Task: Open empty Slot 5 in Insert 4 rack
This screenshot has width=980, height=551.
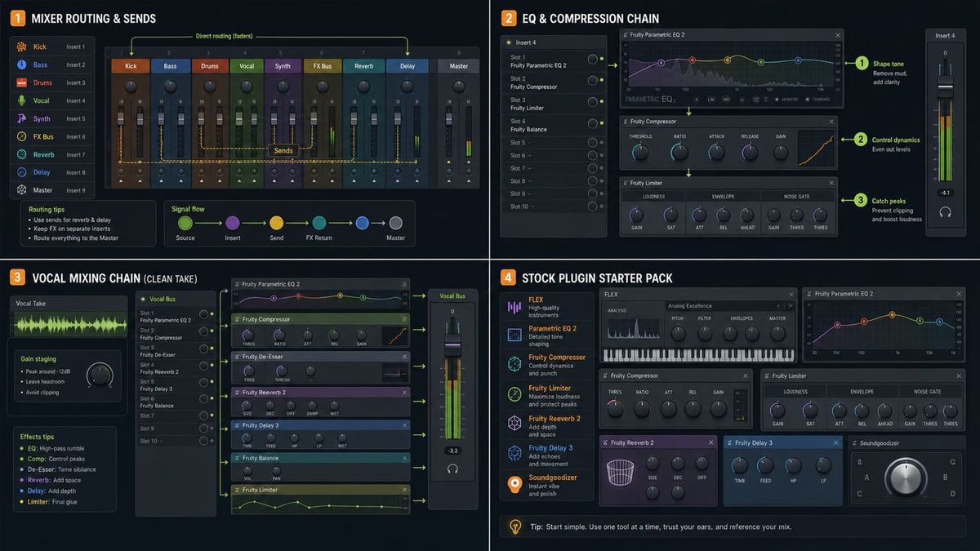Action: pos(553,142)
